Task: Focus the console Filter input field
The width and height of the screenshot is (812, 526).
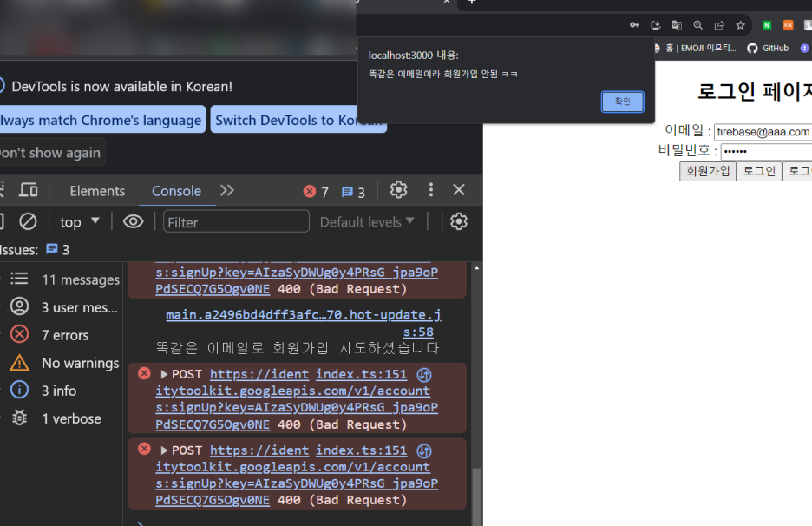Action: tap(236, 222)
